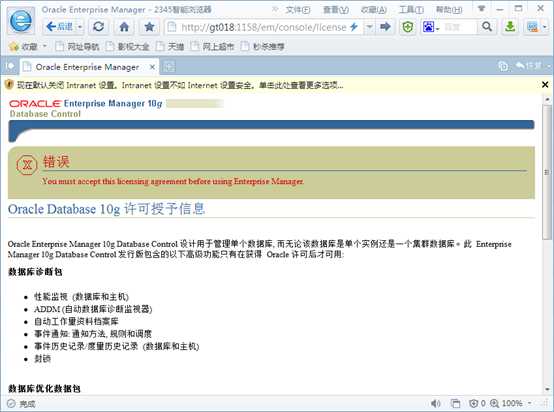Viewport: 554px width, 412px height.
Task: Click the address bar URL field
Action: [263, 27]
